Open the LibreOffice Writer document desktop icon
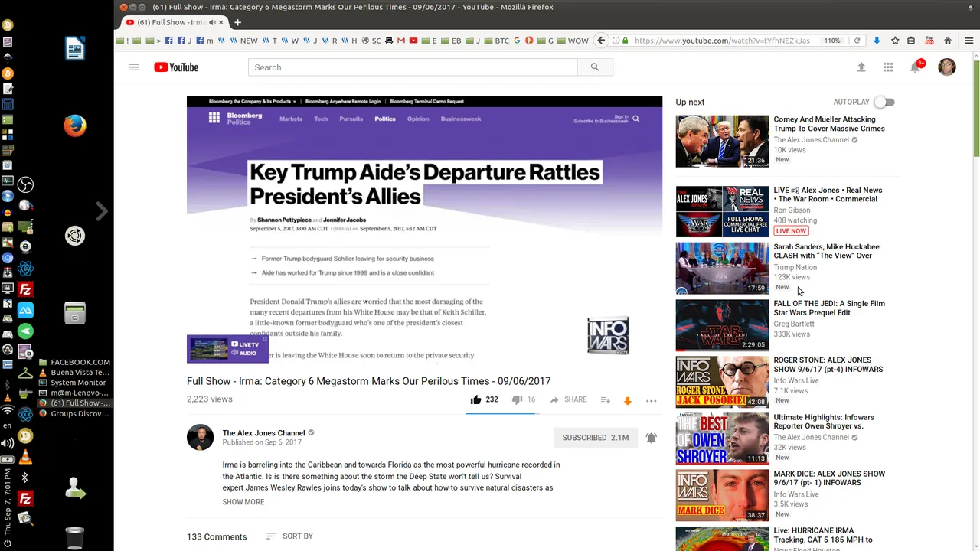This screenshot has width=980, height=551. [x=75, y=49]
